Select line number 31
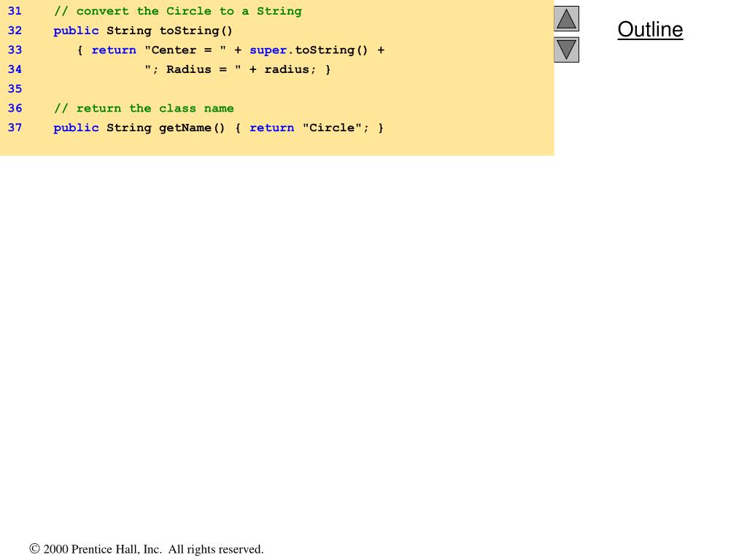The width and height of the screenshot is (747, 560). 15,11
